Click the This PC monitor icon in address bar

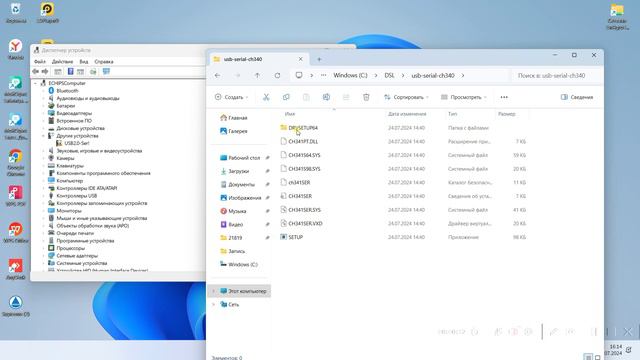pos(299,76)
